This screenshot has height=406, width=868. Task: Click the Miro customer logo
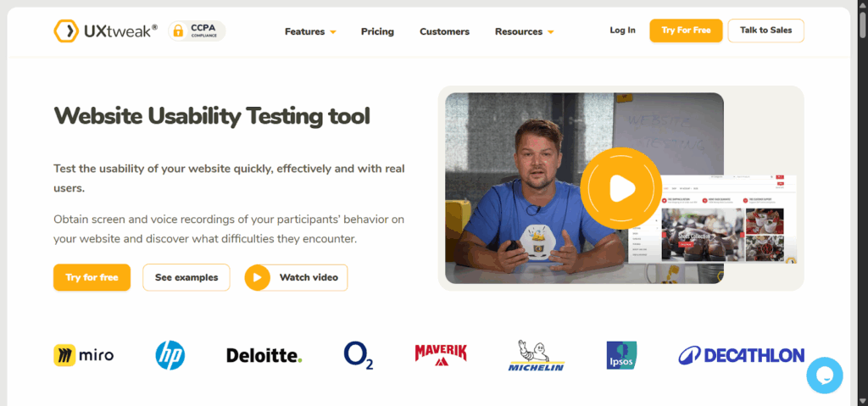click(83, 354)
